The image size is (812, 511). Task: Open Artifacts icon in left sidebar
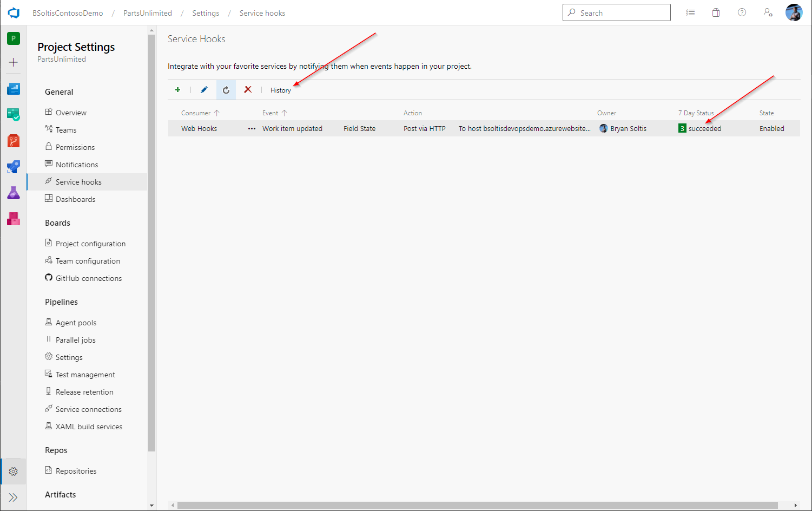click(x=14, y=219)
